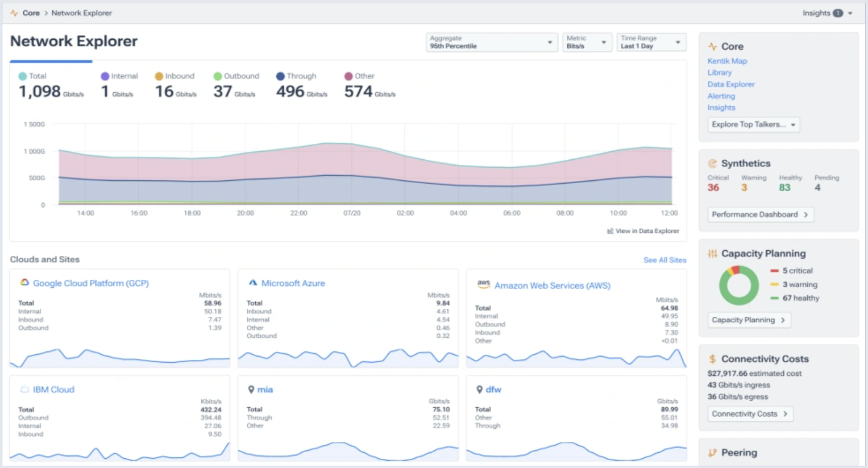The height and width of the screenshot is (468, 868).
Task: Open the Performance Dashboard button
Action: pyautogui.click(x=760, y=214)
